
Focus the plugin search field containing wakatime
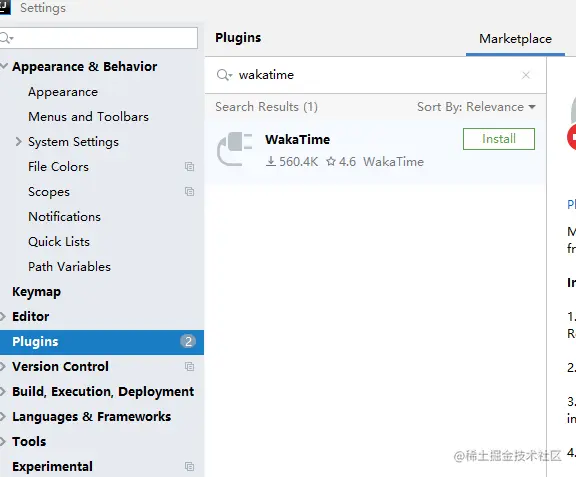tap(375, 75)
